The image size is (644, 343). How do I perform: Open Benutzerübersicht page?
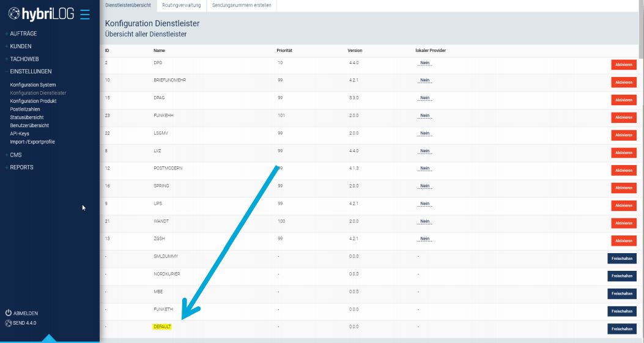pos(29,126)
